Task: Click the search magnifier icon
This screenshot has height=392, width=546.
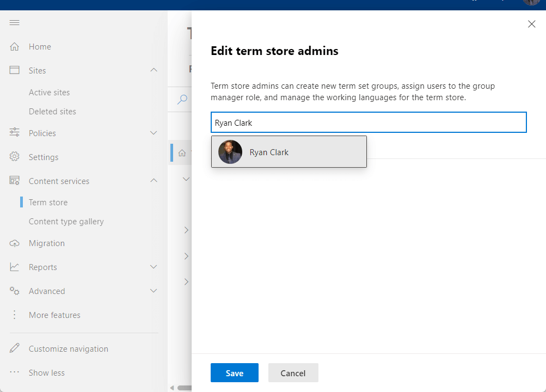Action: 182,100
